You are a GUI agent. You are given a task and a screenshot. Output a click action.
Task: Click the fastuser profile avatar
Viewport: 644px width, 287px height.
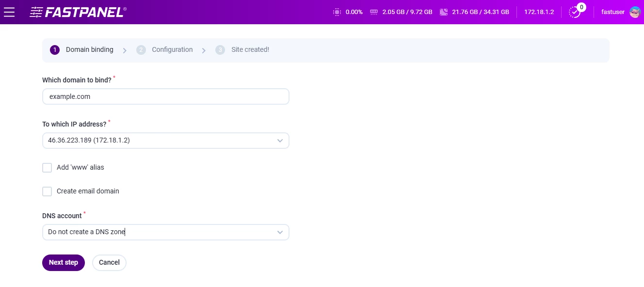click(634, 12)
